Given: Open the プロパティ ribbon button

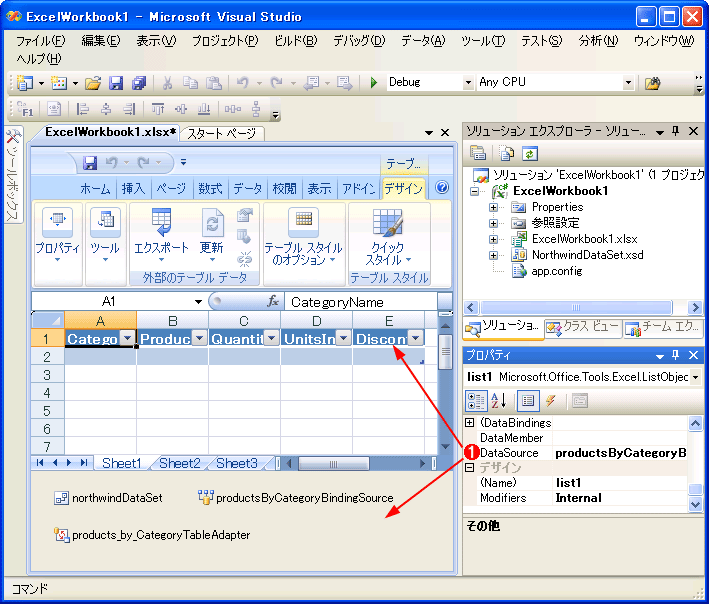Looking at the screenshot, I should pos(57,236).
